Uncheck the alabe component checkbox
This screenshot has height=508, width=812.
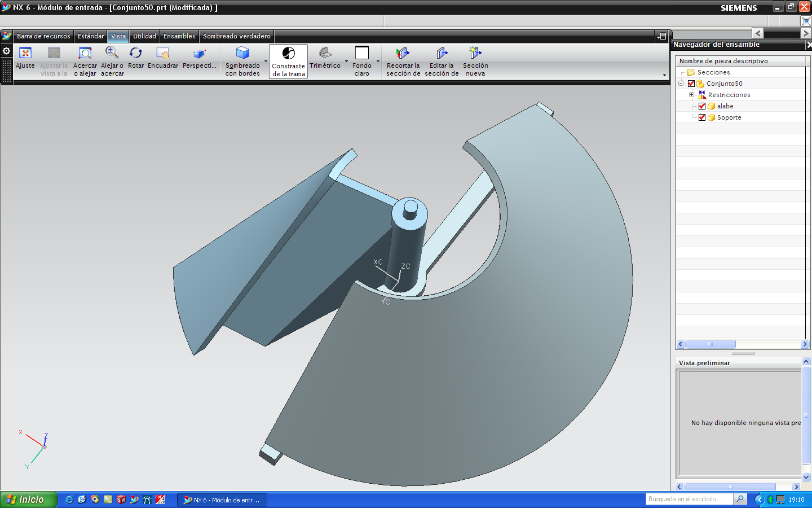tap(702, 106)
